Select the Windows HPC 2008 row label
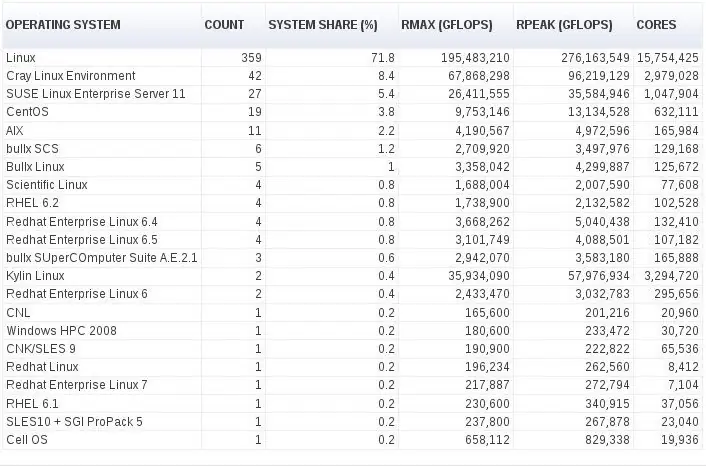Screen dimensions: 706x466 tap(61, 330)
